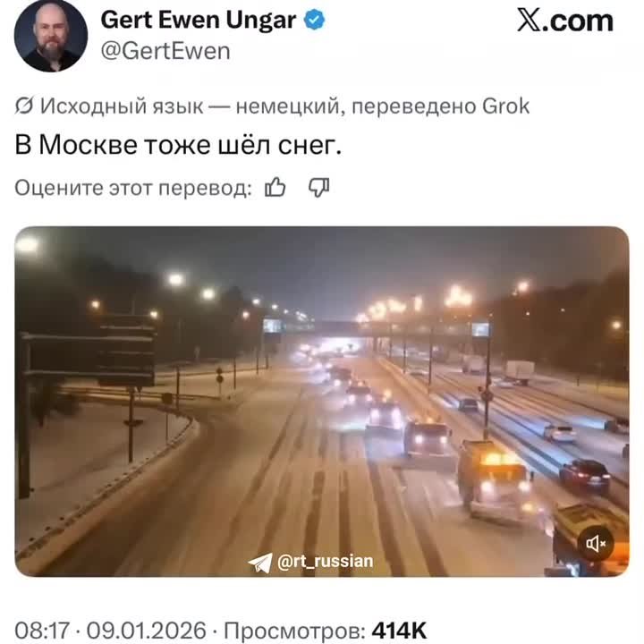
Task: Unmute the video with the speaker icon
Action: (x=596, y=544)
